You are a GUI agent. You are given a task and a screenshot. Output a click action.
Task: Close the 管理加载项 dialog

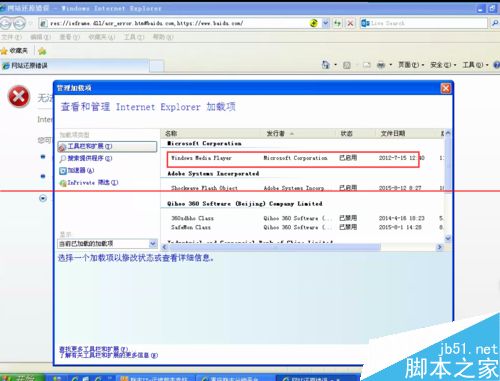[446, 88]
